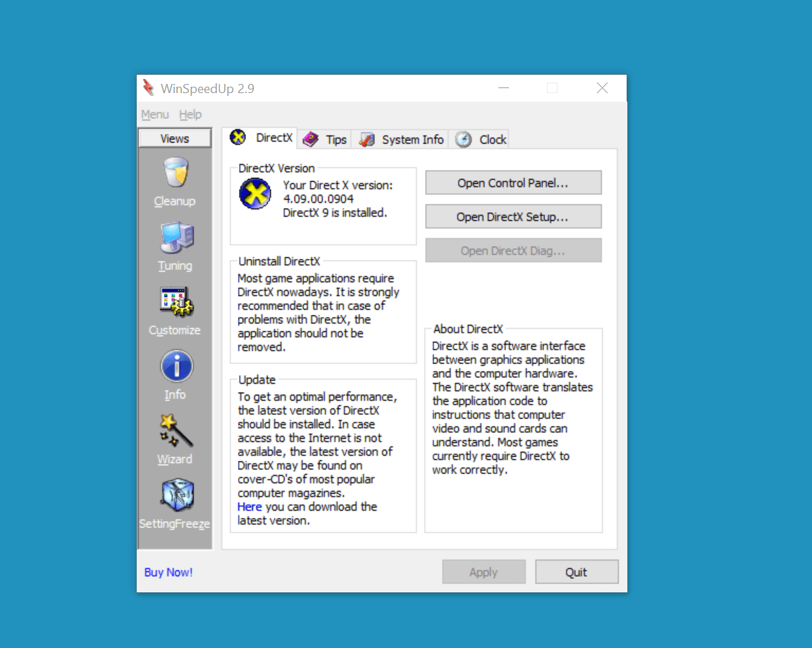The height and width of the screenshot is (648, 812).
Task: Click the Quit button
Action: tap(577, 572)
